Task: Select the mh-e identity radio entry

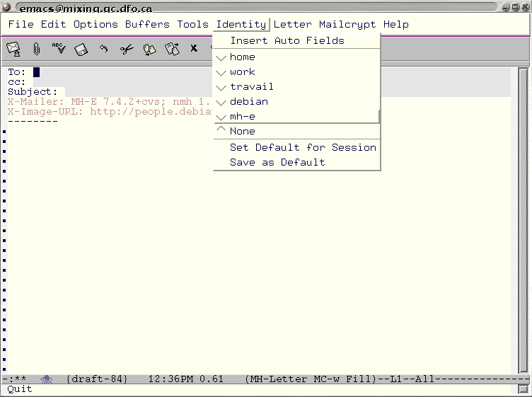Action: [296, 116]
